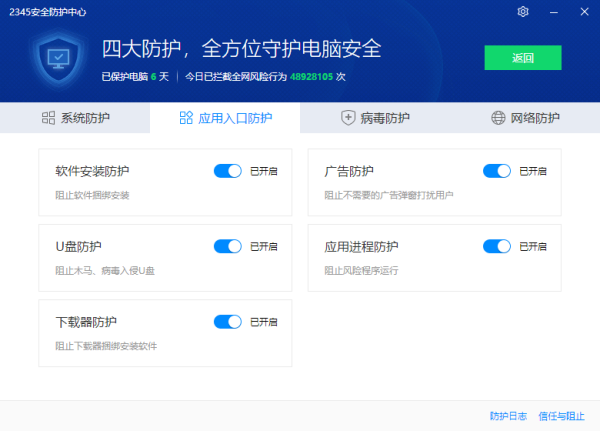This screenshot has height=431, width=600.
Task: Click description 阻止不需要的广告弹窗打扰用户
Action: coord(389,195)
